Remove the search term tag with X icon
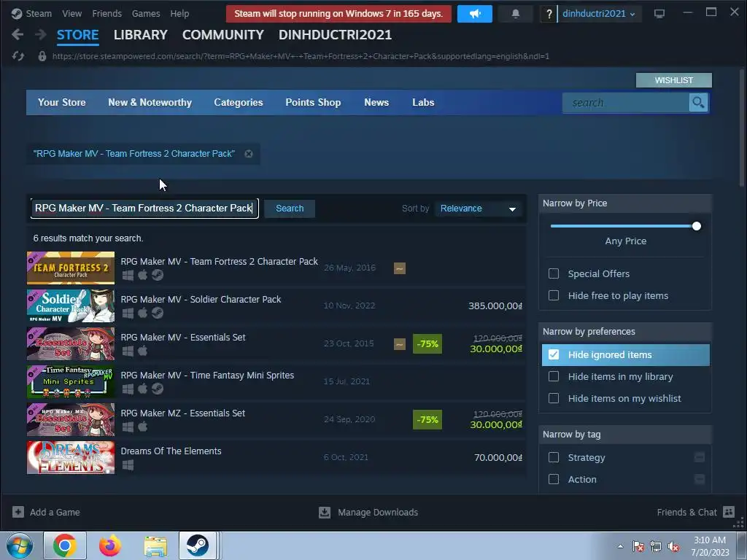Image resolution: width=747 pixels, height=560 pixels. coord(249,154)
